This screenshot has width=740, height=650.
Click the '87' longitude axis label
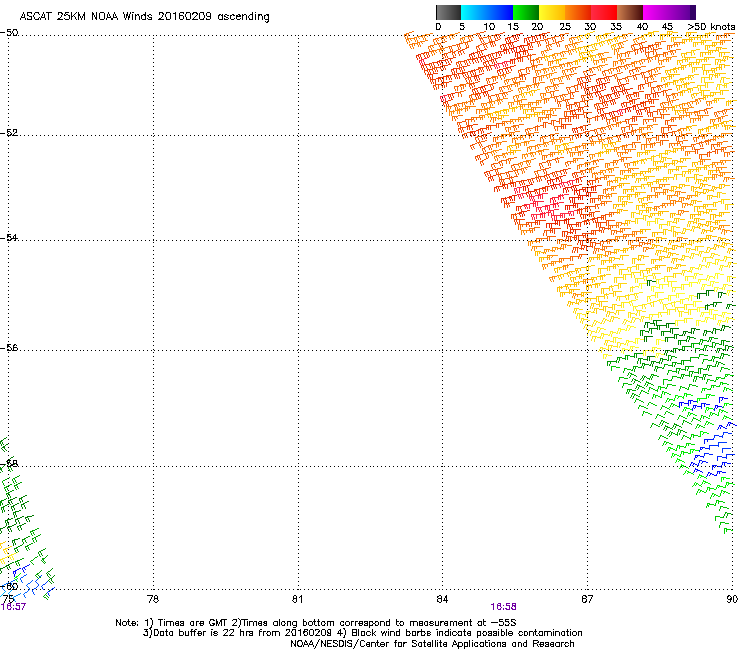tap(587, 599)
